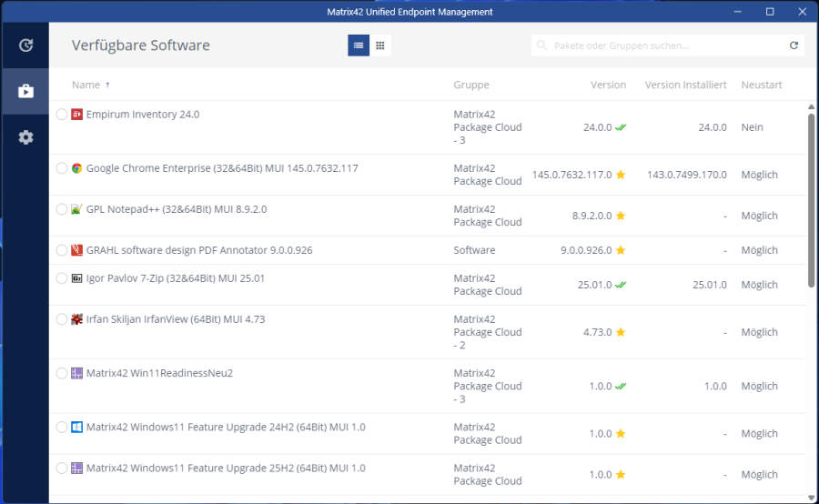Click the Neustart column header

pos(761,85)
